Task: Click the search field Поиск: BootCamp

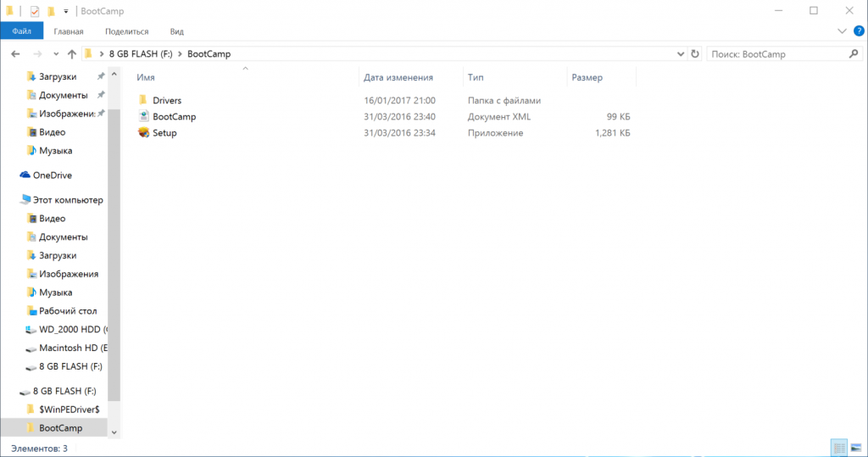Action: tap(776, 53)
